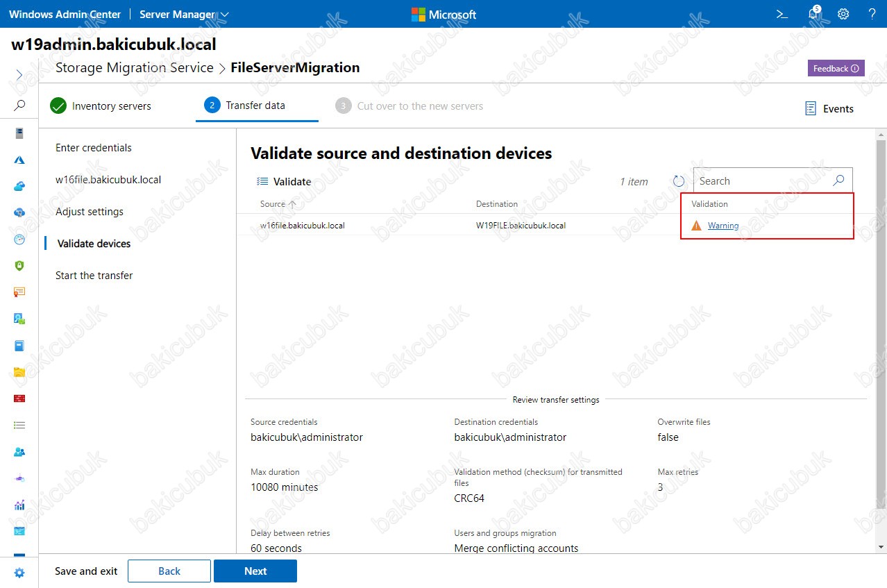Go to Enter credentials page
The width and height of the screenshot is (887, 588).
[x=94, y=147]
